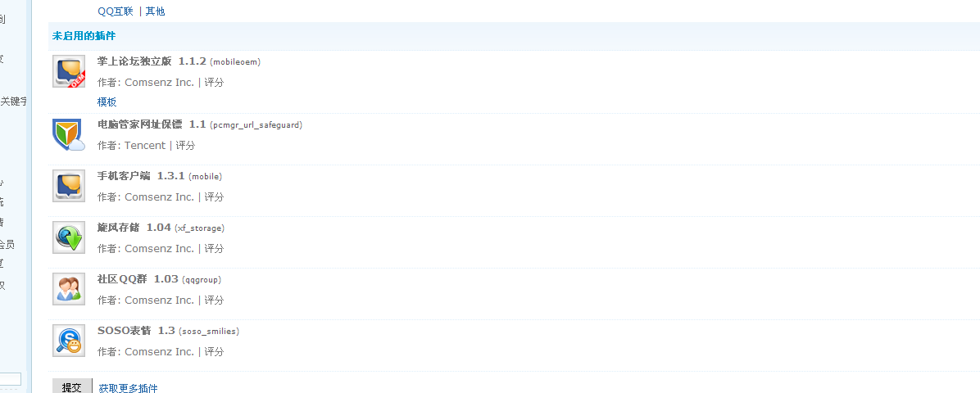The image size is (980, 393).
Task: Click the SOSO表情 smiley icon
Action: point(69,341)
